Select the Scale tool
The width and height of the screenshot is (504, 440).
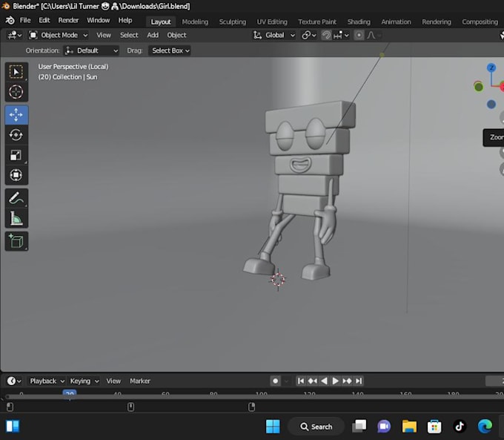[16, 155]
